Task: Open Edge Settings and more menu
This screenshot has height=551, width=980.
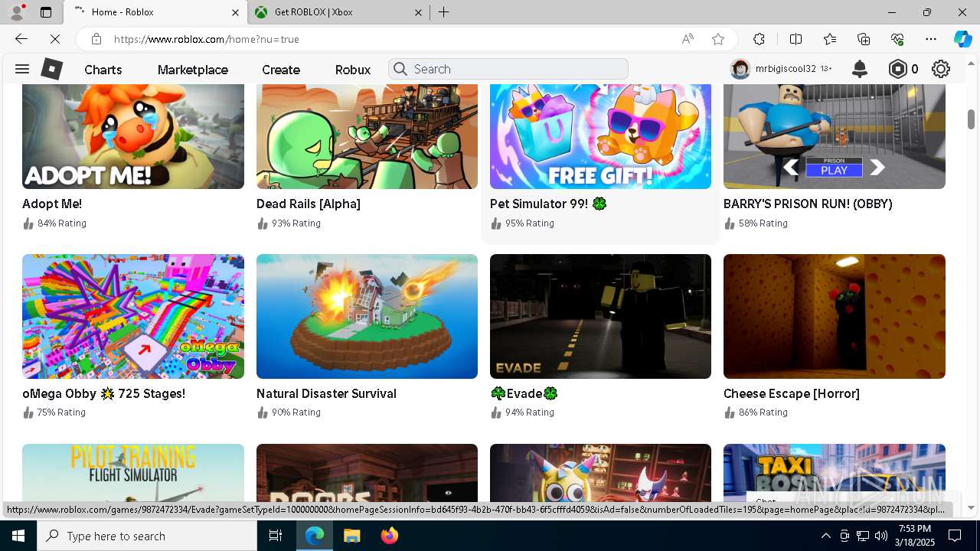Action: [x=931, y=39]
